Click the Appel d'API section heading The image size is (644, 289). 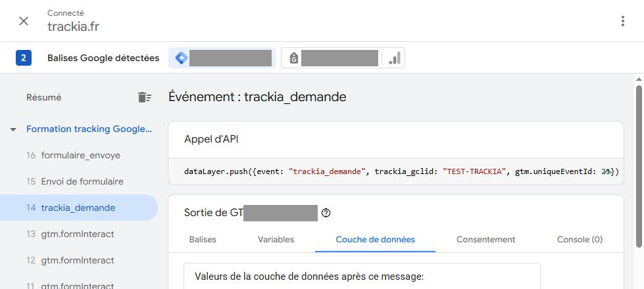tap(211, 139)
